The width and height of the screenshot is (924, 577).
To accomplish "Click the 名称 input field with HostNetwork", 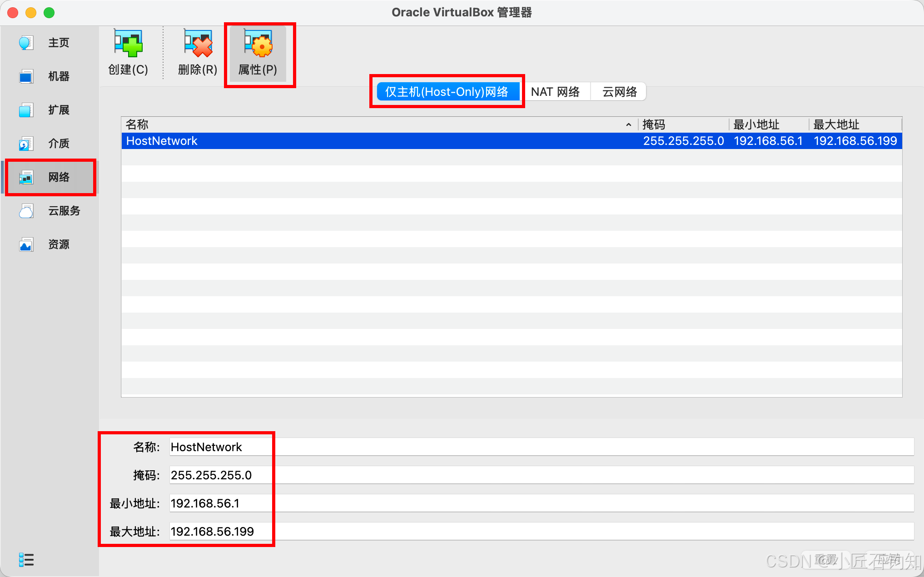I will (x=541, y=447).
